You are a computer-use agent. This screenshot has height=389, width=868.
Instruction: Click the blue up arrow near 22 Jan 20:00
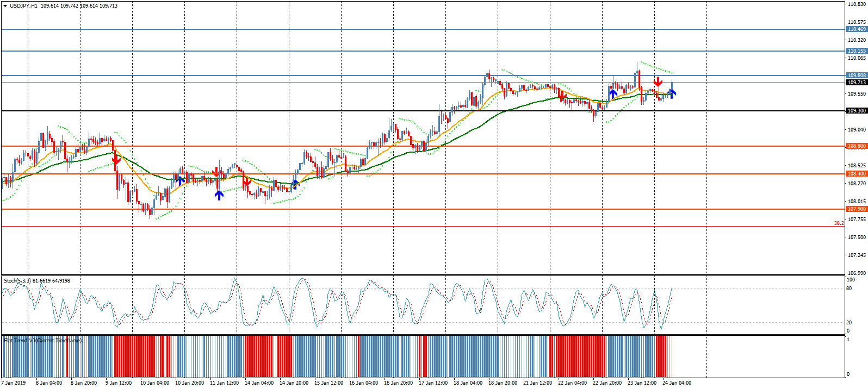click(613, 94)
